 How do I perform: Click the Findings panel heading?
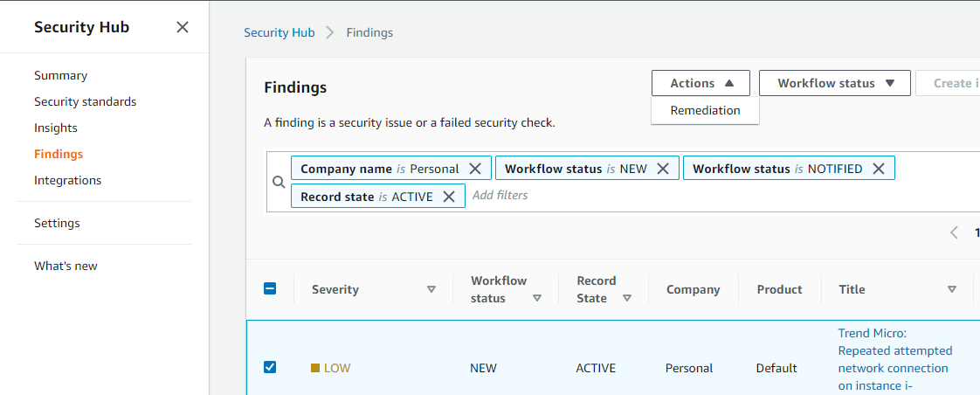coord(295,87)
